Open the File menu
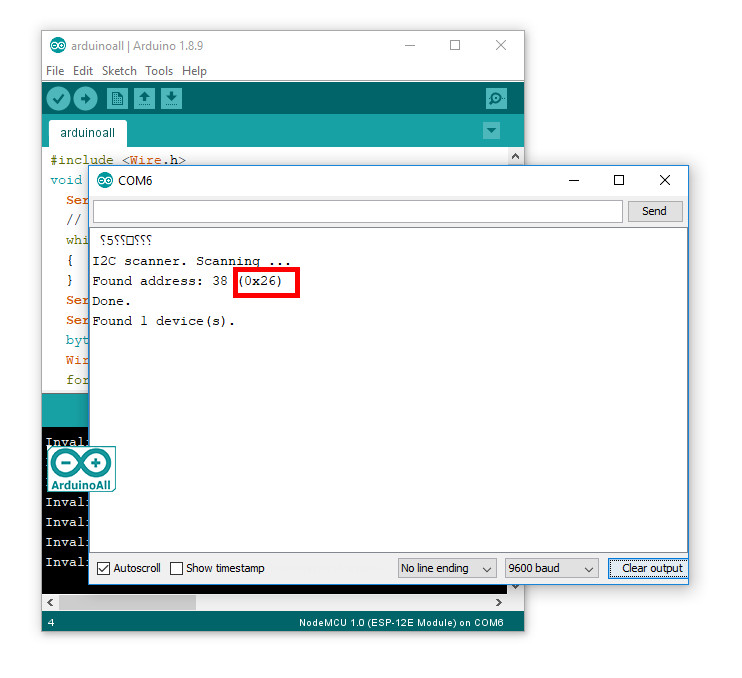742x678 pixels. point(55,71)
